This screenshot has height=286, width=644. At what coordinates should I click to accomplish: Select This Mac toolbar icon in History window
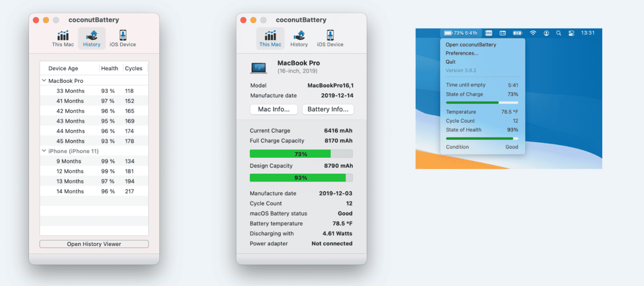click(x=63, y=39)
